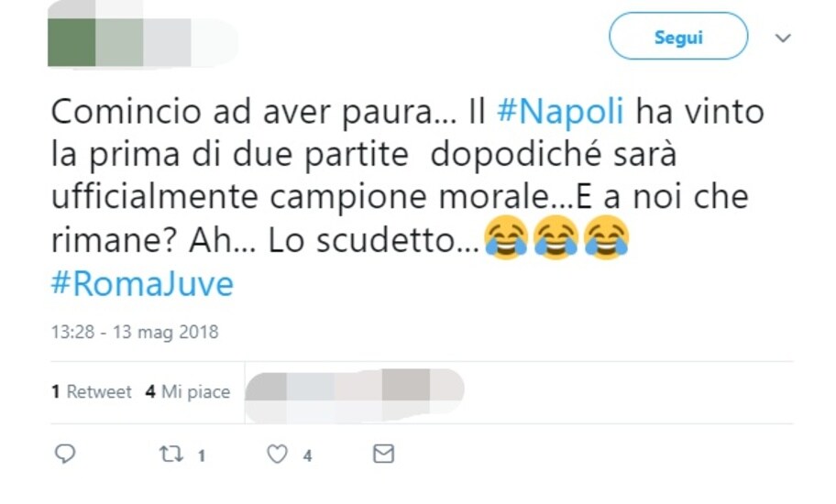This screenshot has width=836, height=504.
Task: Click the like count number 4
Action: pos(308,455)
